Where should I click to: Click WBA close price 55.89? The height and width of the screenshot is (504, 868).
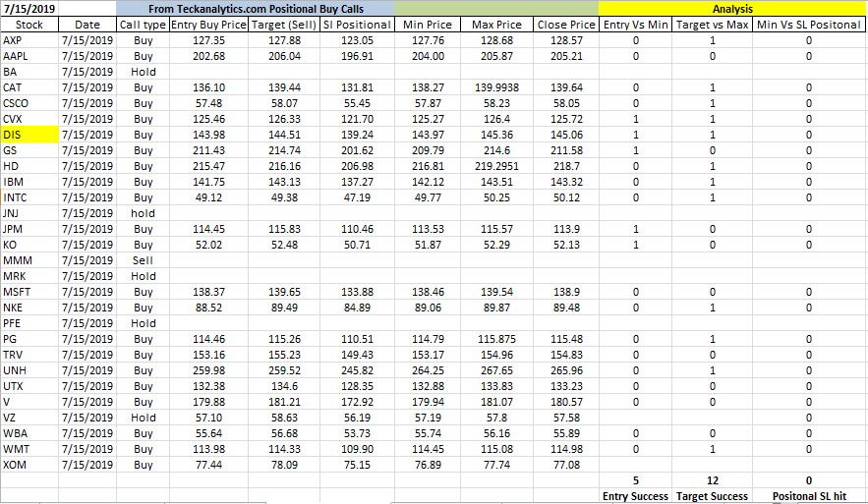(x=566, y=433)
